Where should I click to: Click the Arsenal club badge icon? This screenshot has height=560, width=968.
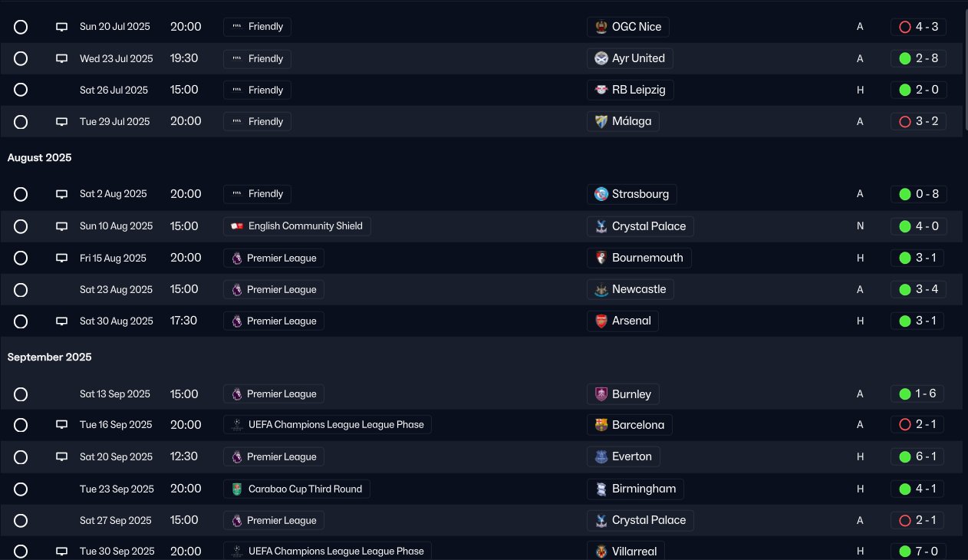[601, 321]
